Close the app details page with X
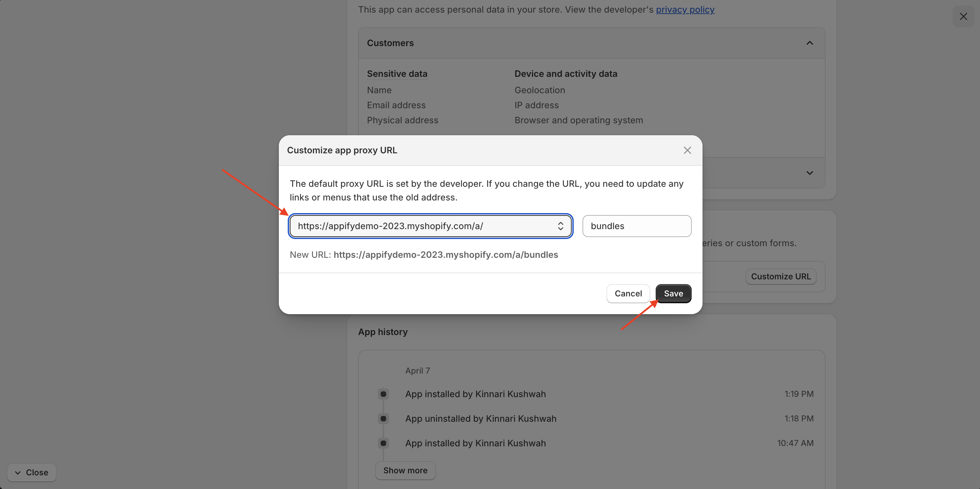Viewport: 980px width, 489px height. click(x=963, y=16)
